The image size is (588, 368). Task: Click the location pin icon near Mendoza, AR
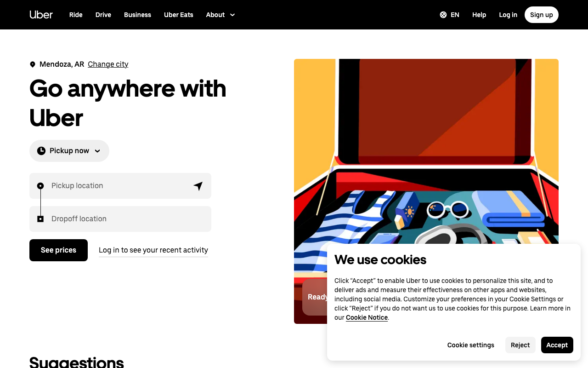tap(33, 64)
